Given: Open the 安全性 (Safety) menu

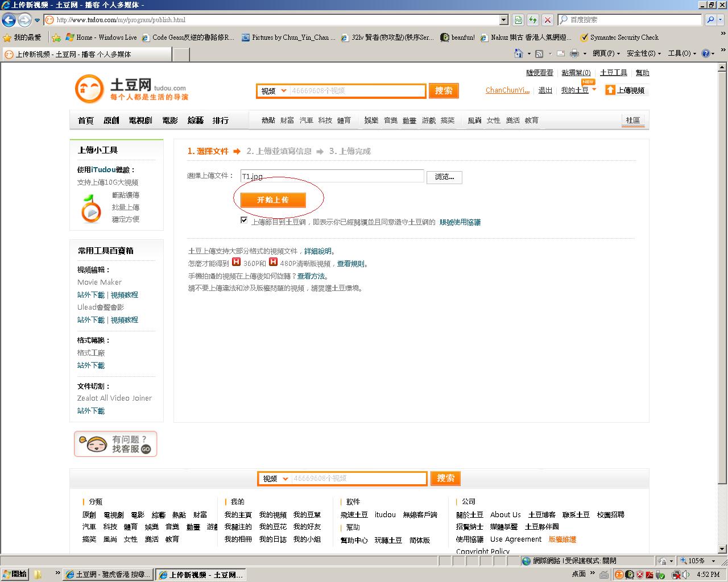Looking at the screenshot, I should [x=643, y=53].
